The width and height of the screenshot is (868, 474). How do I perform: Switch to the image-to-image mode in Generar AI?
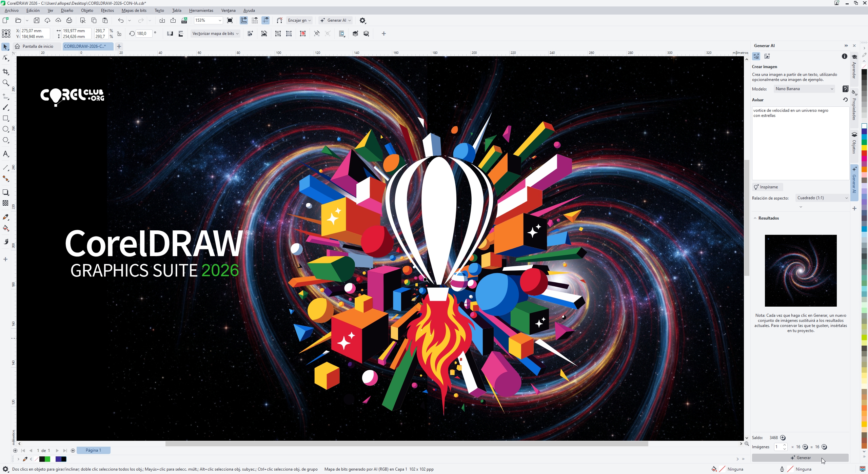click(767, 56)
